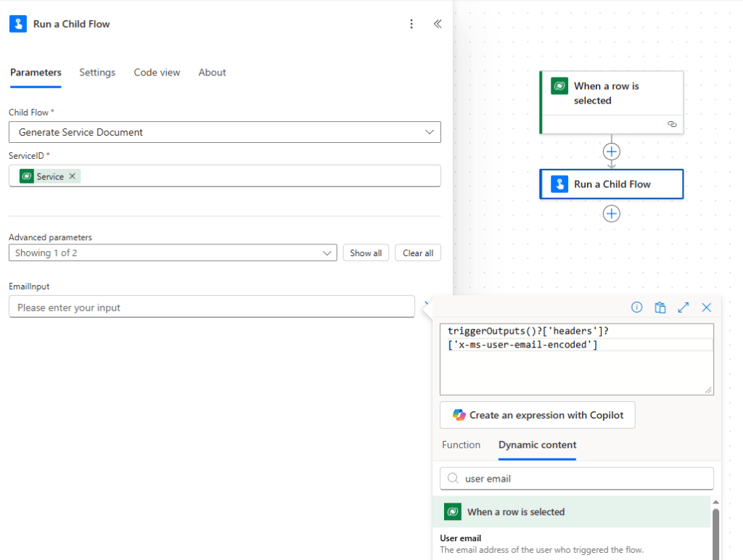Switch to the Function tab
743x560 pixels.
pyautogui.click(x=461, y=445)
